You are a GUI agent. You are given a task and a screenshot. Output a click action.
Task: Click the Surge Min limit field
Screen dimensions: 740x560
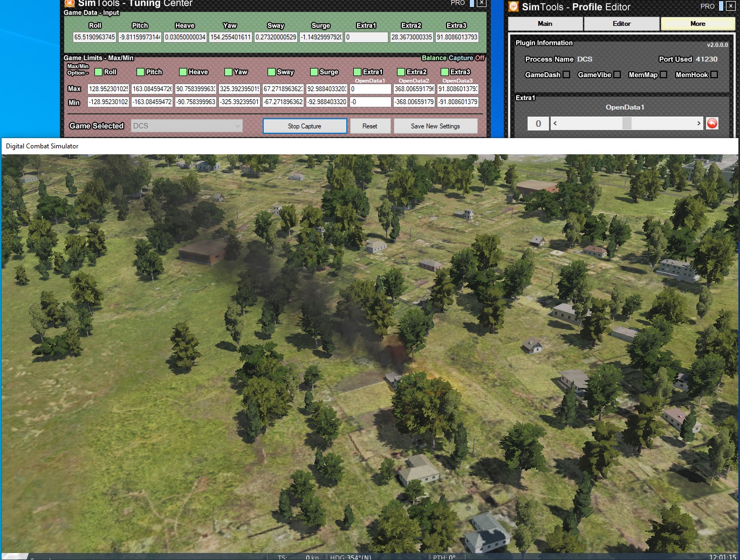pos(327,102)
